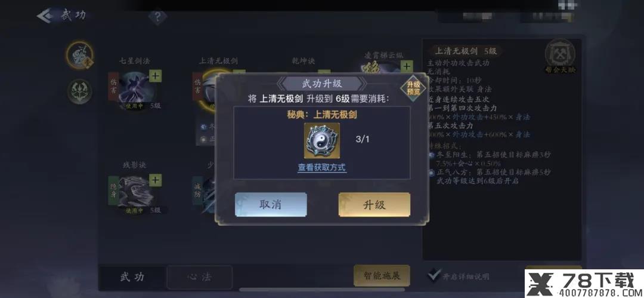Open the question mark help icon
This screenshot has width=644, height=298.
[157, 17]
